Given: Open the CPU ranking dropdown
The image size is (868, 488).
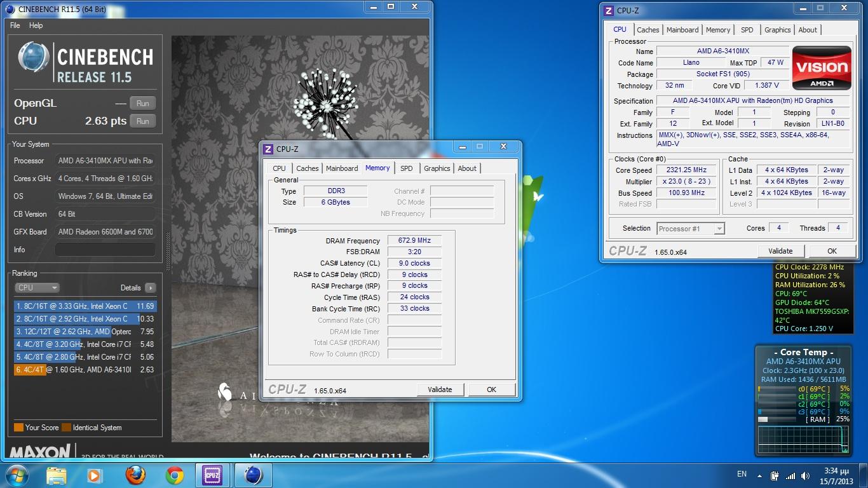Looking at the screenshot, I should pyautogui.click(x=37, y=288).
